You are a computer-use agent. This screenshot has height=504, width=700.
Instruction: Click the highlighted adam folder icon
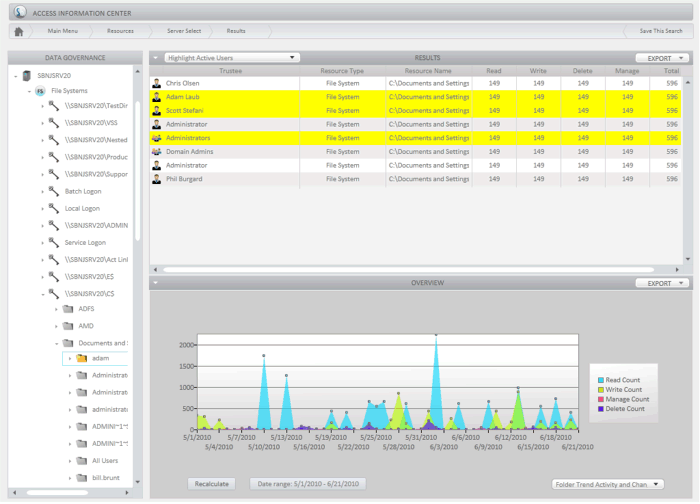82,358
